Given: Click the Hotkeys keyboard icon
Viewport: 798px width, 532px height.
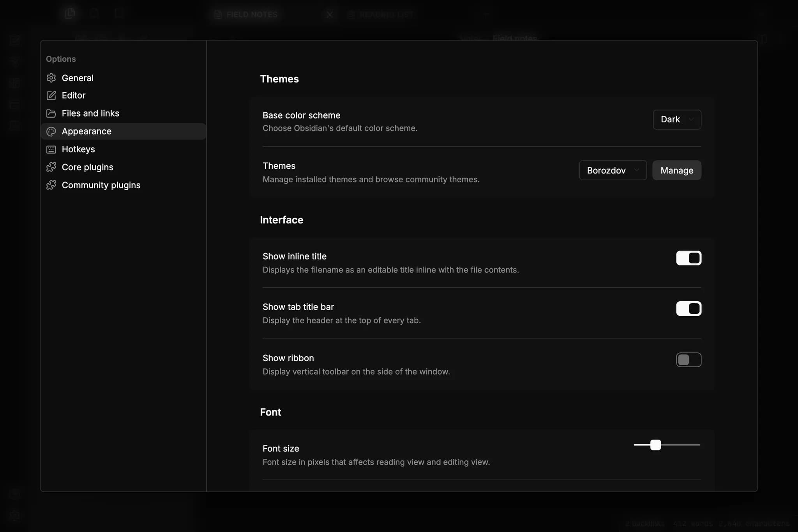Looking at the screenshot, I should 51,149.
